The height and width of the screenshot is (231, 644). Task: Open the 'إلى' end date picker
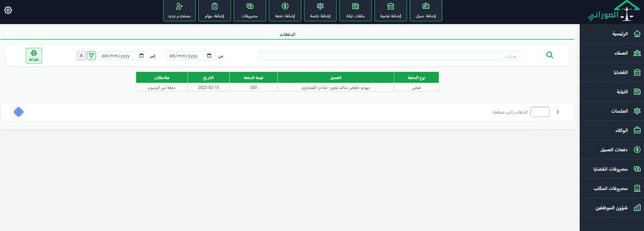point(123,56)
